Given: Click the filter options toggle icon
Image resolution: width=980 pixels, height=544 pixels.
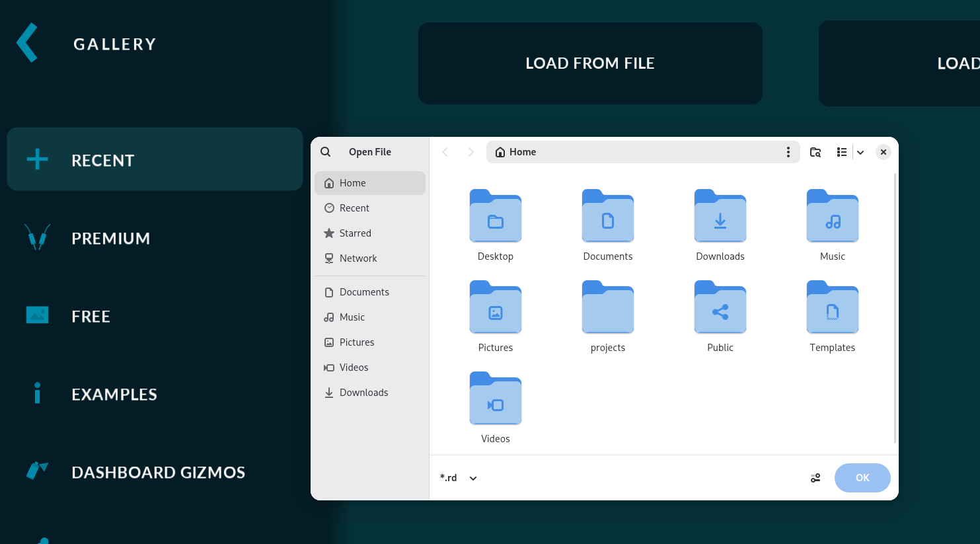Looking at the screenshot, I should coord(815,478).
